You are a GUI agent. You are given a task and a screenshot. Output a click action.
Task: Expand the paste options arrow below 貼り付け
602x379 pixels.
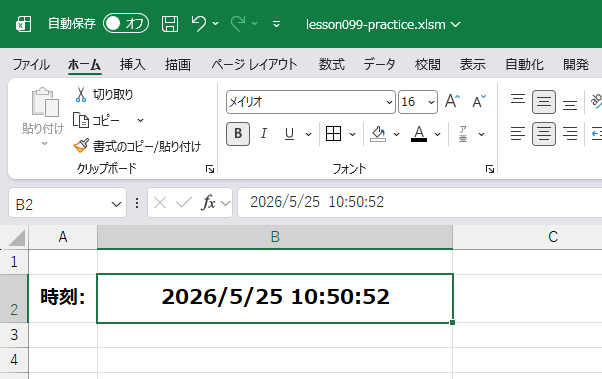45,144
